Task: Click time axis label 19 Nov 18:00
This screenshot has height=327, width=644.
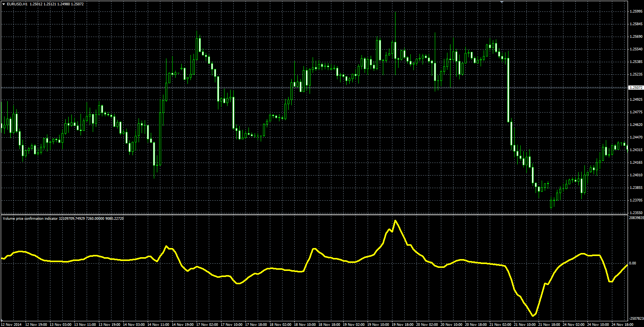Action: tap(403, 325)
